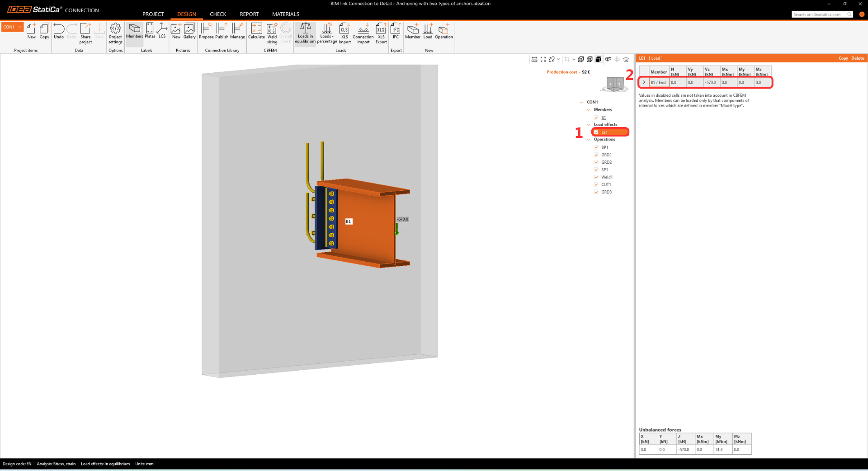Click the Calculate icon in CBFEM group

pyautogui.click(x=256, y=32)
